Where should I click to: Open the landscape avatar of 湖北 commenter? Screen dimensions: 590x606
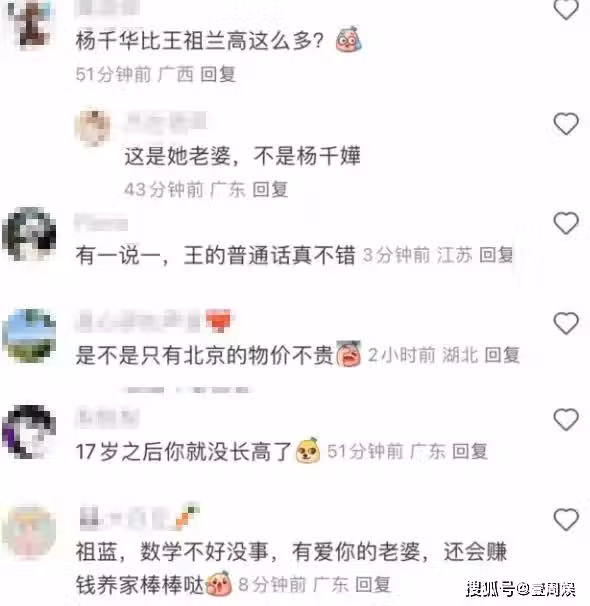click(29, 335)
